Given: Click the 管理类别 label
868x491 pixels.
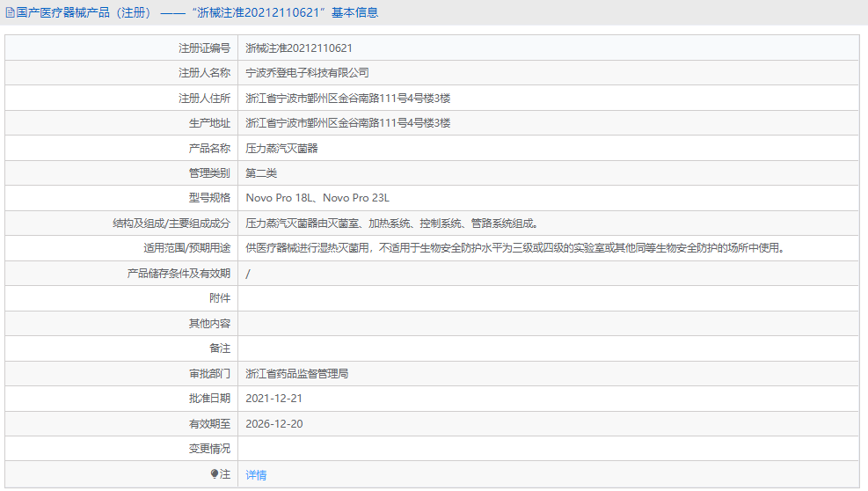Looking at the screenshot, I should tap(209, 172).
